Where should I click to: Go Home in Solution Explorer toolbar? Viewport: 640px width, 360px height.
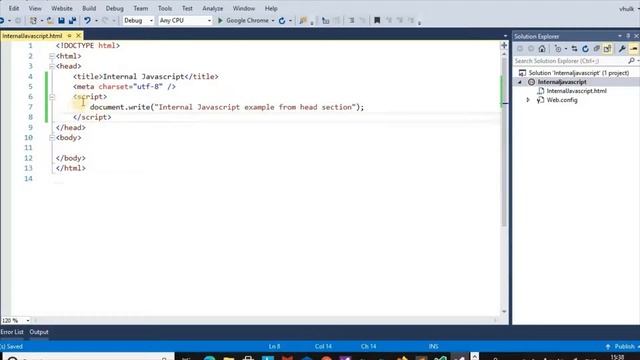(542, 49)
